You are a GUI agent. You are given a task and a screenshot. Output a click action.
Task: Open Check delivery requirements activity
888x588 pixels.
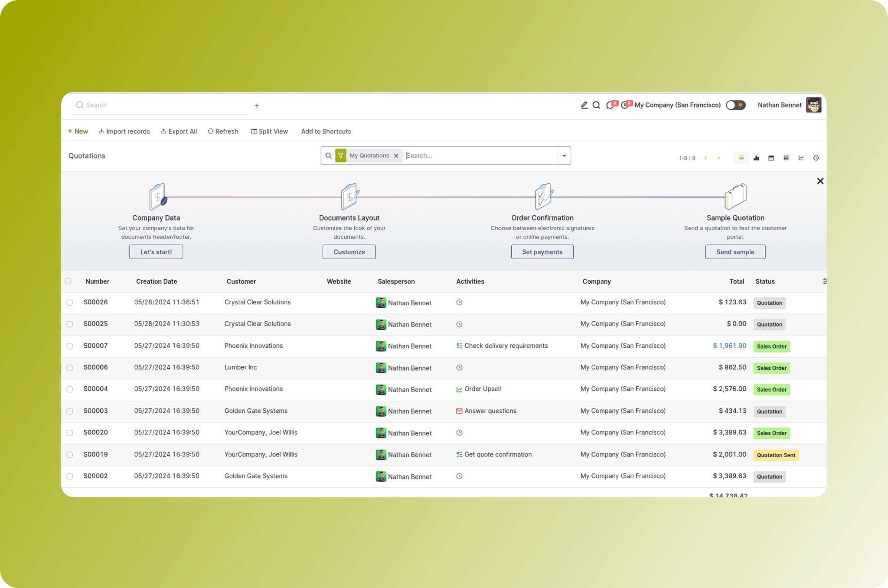point(502,346)
